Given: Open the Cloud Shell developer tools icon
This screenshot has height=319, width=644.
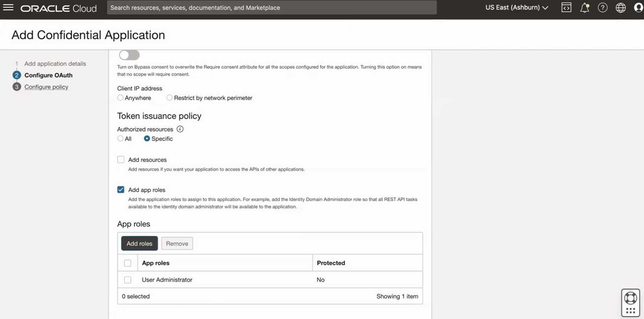Looking at the screenshot, I should point(566,7).
